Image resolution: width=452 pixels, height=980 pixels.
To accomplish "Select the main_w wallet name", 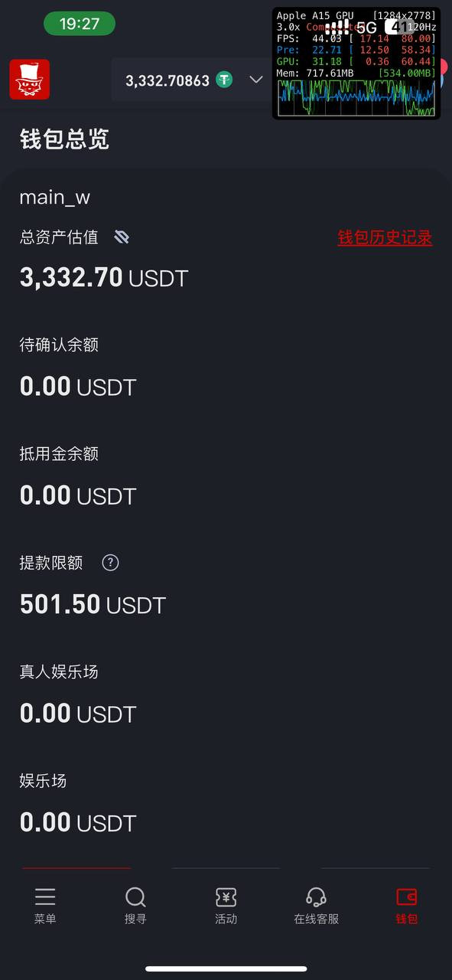I will click(55, 198).
